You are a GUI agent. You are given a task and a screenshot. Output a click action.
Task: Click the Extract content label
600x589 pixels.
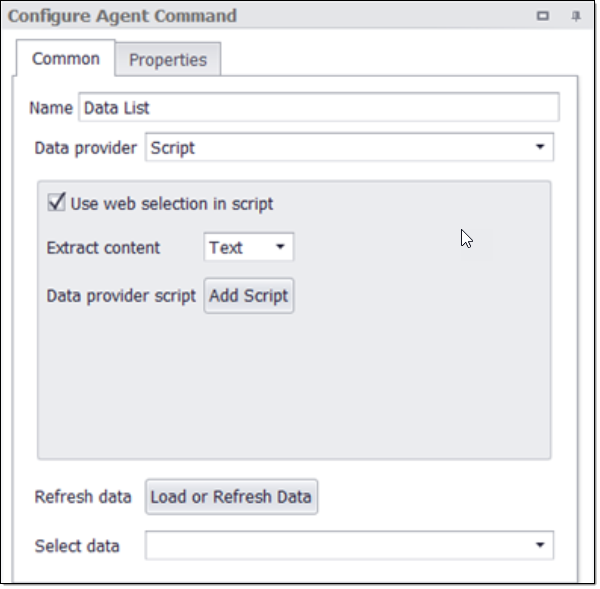(103, 248)
